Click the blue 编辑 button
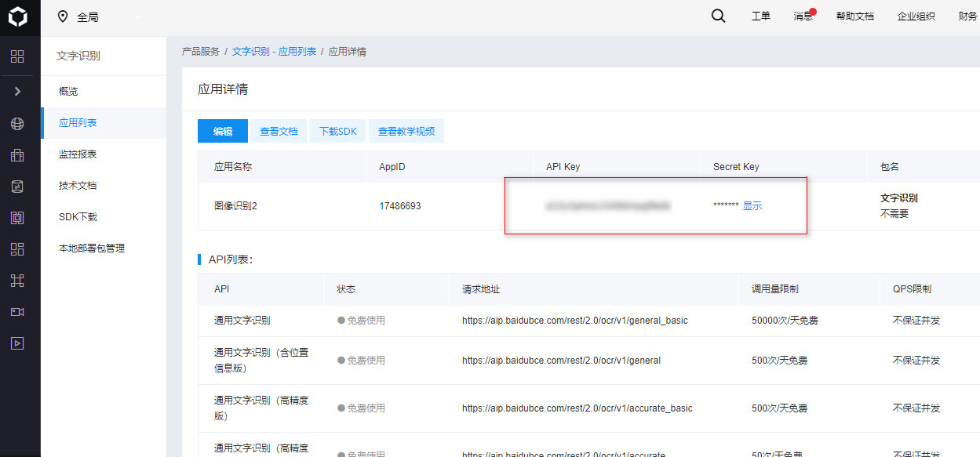Image resolution: width=980 pixels, height=457 pixels. 223,132
